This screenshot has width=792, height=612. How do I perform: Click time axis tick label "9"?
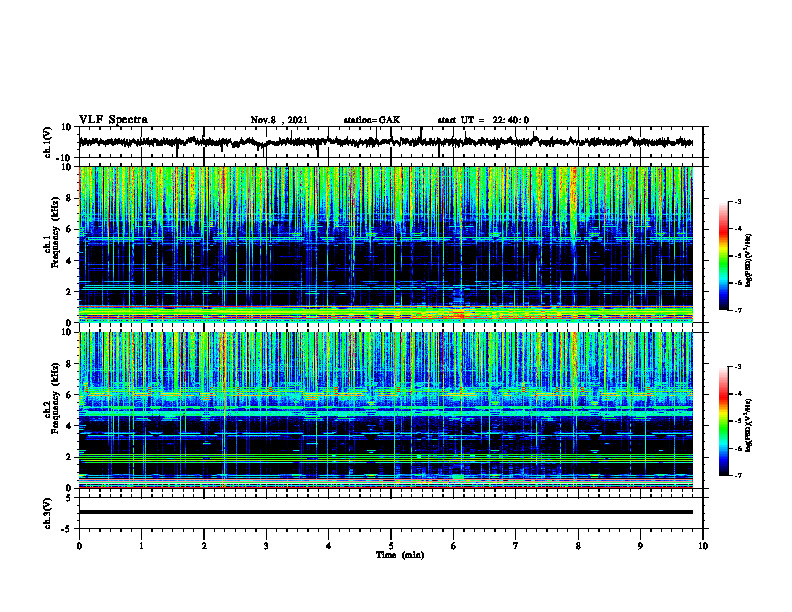click(640, 546)
